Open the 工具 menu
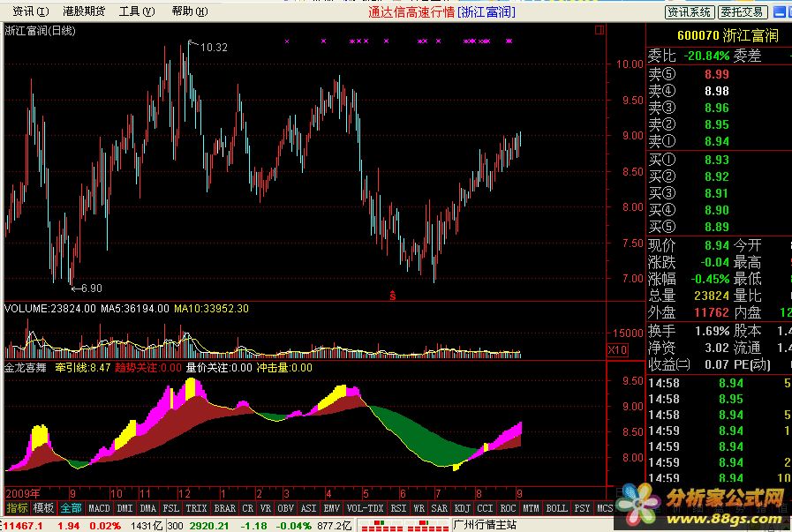 [136, 11]
